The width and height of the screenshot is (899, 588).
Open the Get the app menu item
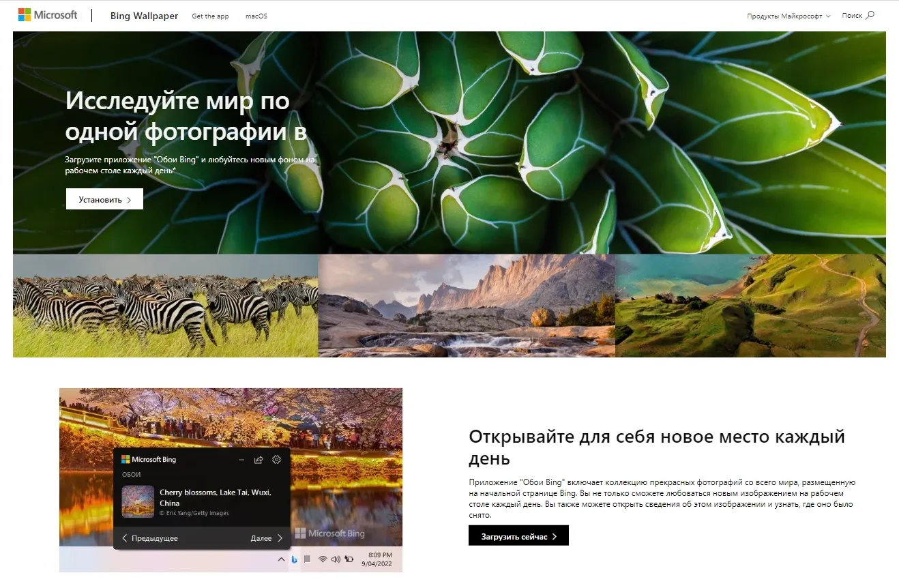pyautogui.click(x=210, y=16)
